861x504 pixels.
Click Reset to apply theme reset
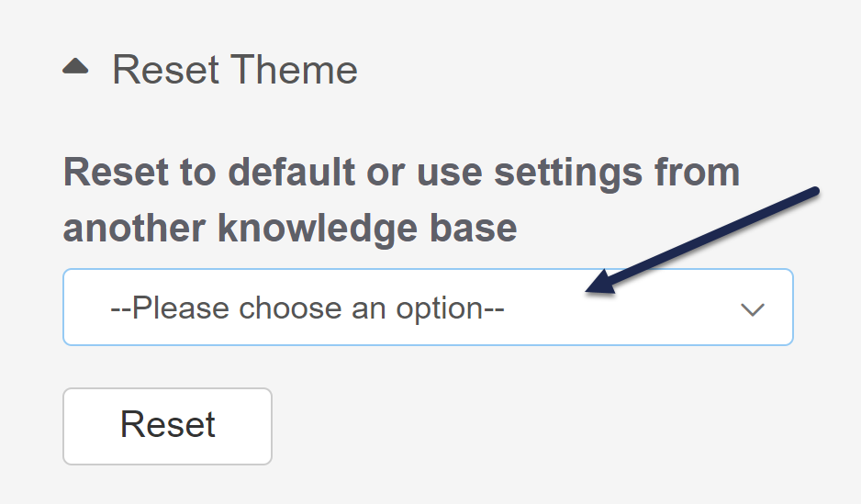tap(167, 426)
